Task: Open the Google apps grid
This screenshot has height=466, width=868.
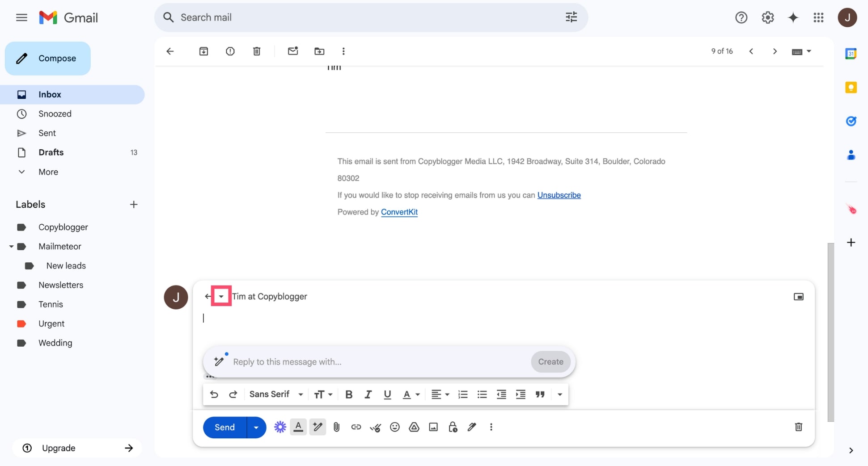Action: [818, 17]
